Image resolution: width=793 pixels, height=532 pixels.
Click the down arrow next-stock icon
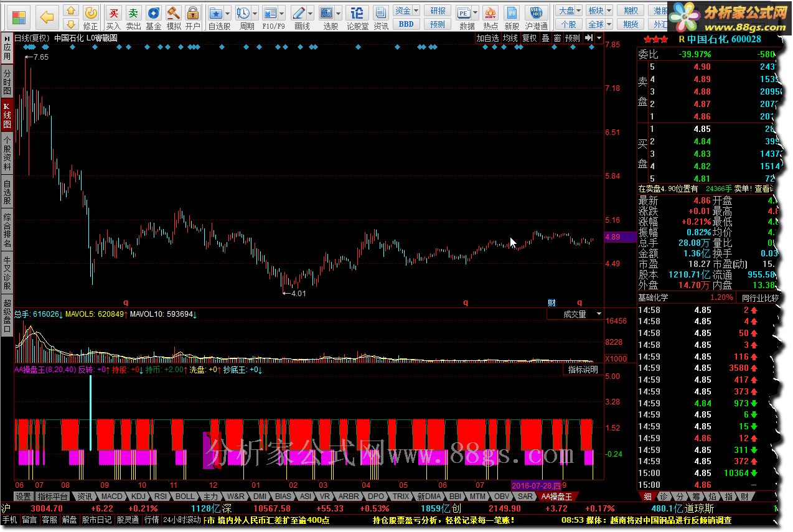coord(71,24)
